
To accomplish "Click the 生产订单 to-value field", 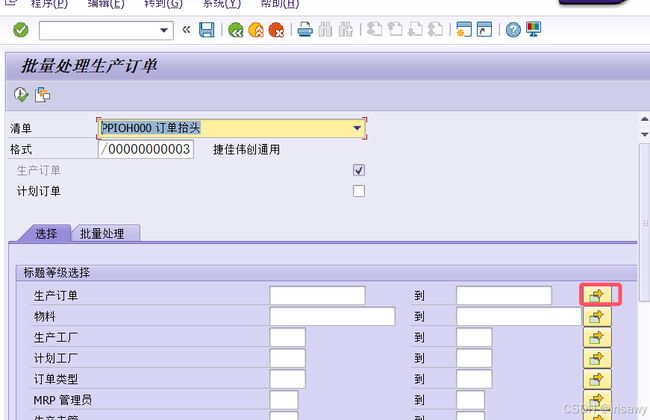I will [504, 296].
